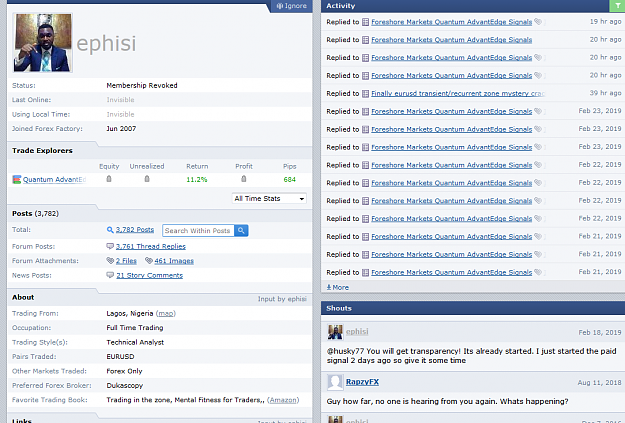Click the Full Time Trading occupation text

click(x=135, y=328)
